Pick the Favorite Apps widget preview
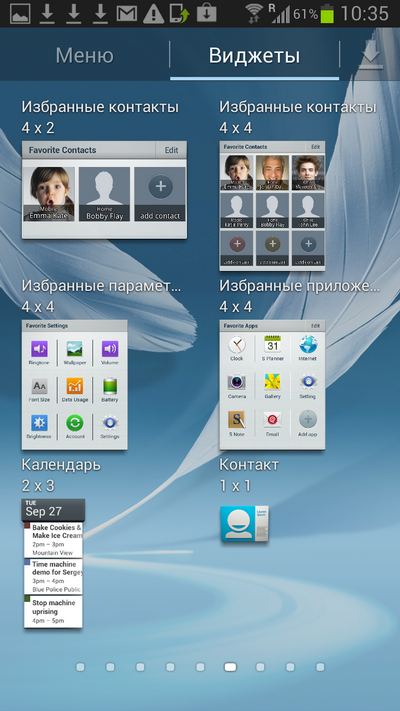 coord(272,385)
